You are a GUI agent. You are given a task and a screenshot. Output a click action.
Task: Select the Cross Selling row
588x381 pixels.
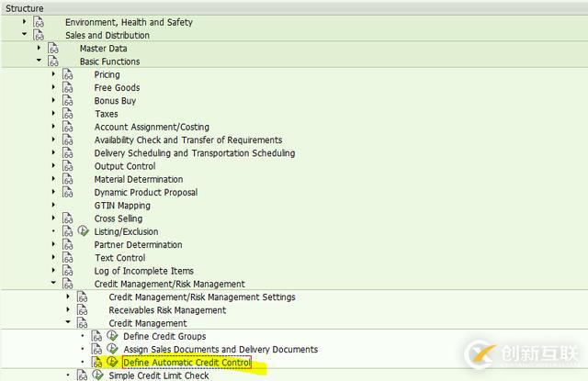(x=119, y=219)
